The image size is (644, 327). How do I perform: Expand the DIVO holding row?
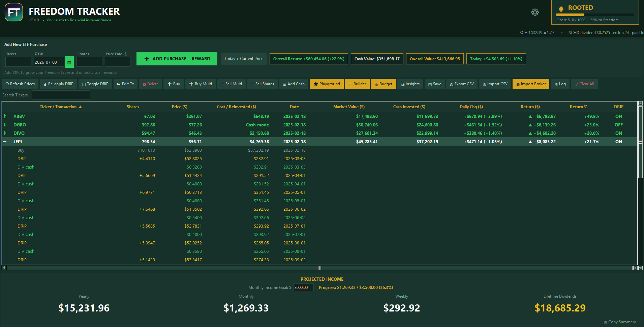(x=5, y=133)
